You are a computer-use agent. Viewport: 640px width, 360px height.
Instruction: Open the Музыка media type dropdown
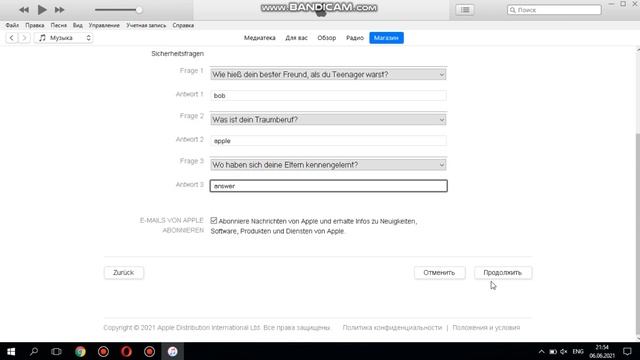(x=64, y=38)
